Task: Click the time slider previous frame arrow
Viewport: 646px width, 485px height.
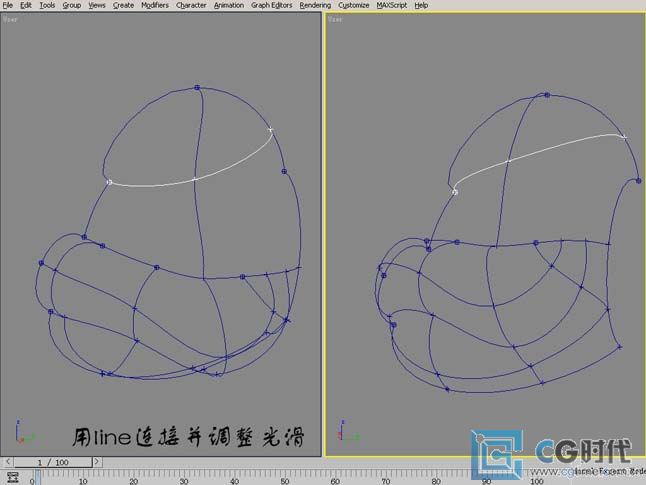Action: 8,462
